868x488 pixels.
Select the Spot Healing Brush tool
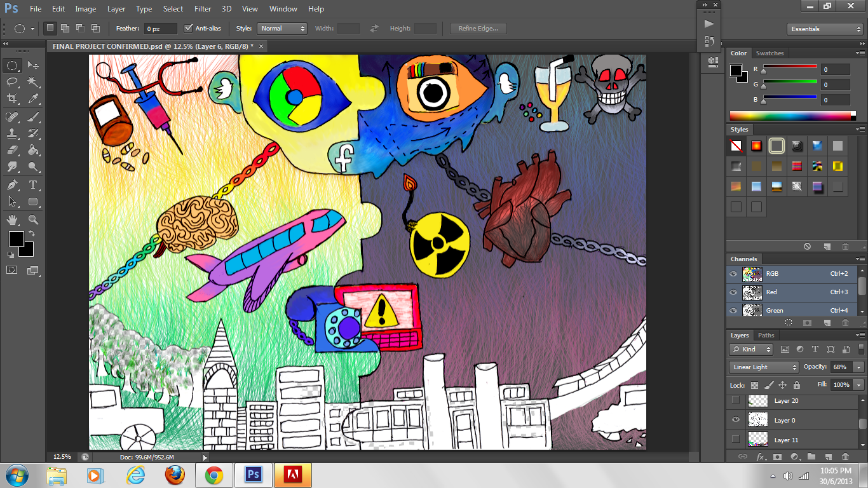[x=12, y=117]
